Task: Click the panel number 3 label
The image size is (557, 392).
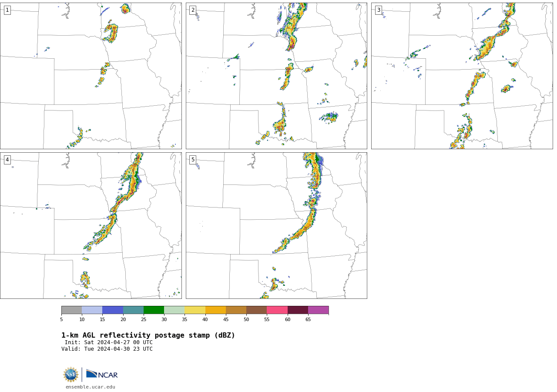Action: 378,10
